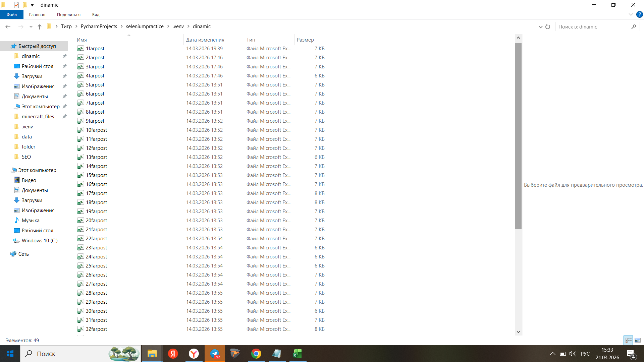The width and height of the screenshot is (644, 362).
Task: Go up one folder level arrow
Action: click(40, 26)
